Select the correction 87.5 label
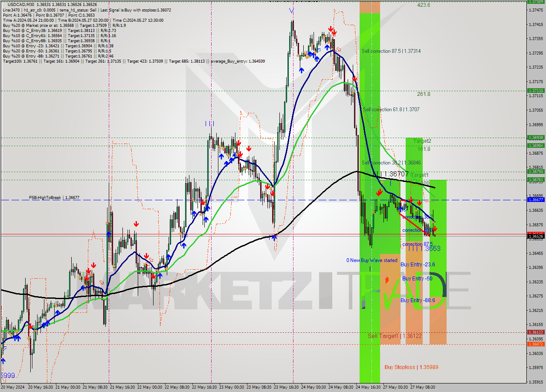The image size is (546, 392). pos(418,245)
